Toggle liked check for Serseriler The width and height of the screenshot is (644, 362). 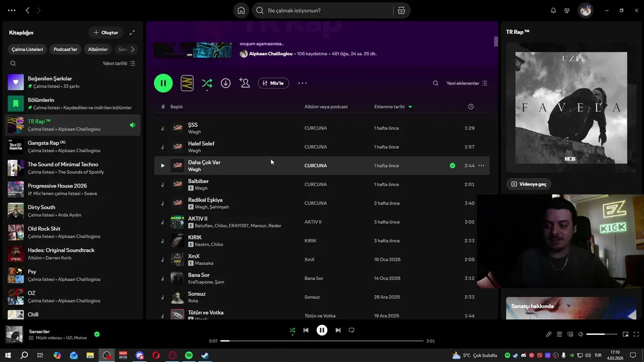point(97,334)
